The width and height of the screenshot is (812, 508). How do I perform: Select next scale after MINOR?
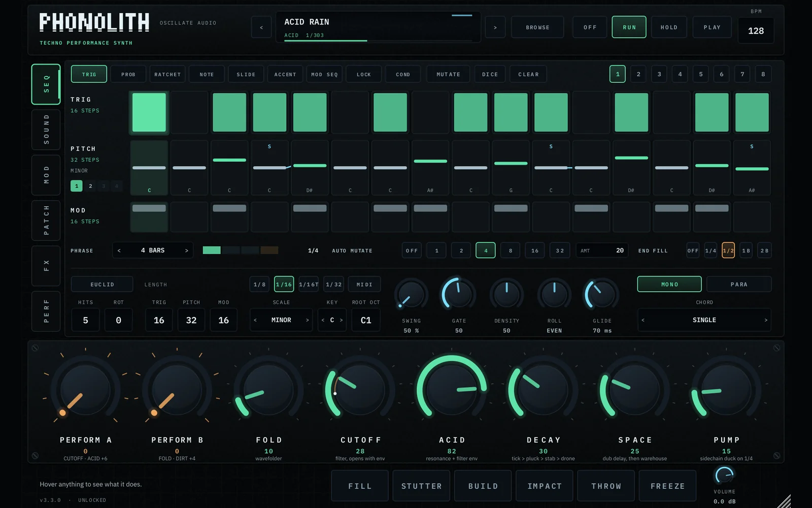(307, 320)
